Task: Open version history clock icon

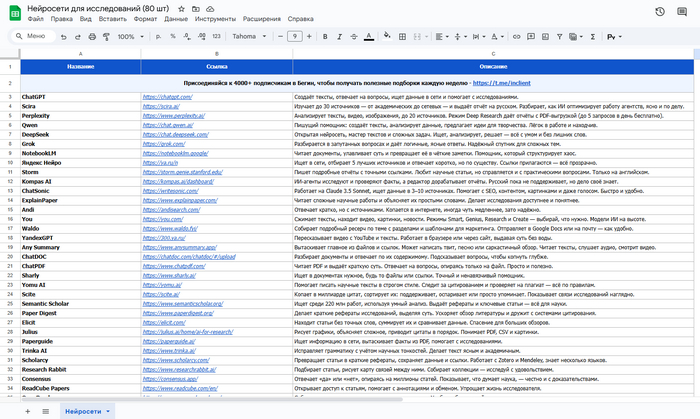Action: (661, 12)
